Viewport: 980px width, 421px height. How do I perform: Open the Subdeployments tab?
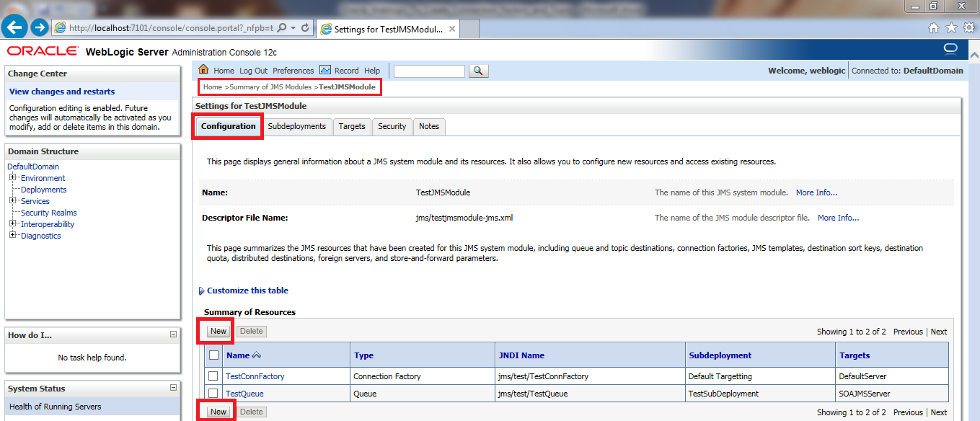[x=297, y=127]
